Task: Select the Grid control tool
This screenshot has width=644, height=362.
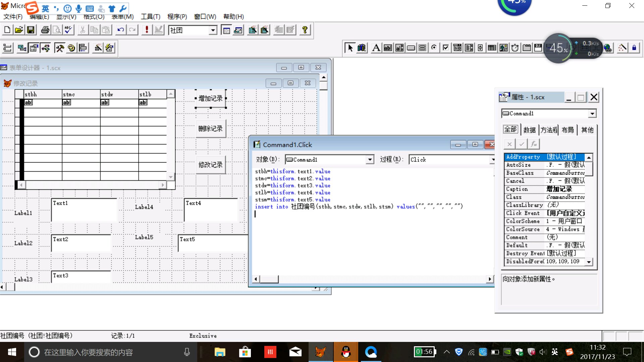Action: (x=492, y=48)
